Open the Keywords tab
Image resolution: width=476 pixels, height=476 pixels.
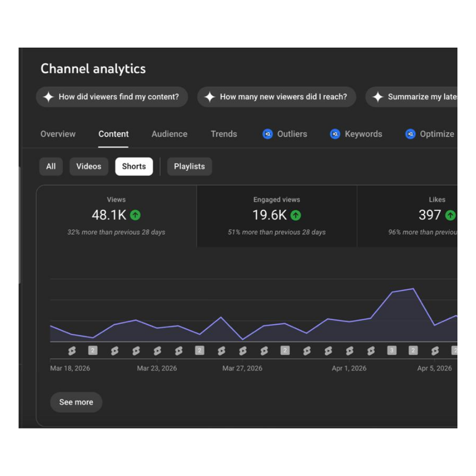pos(356,134)
